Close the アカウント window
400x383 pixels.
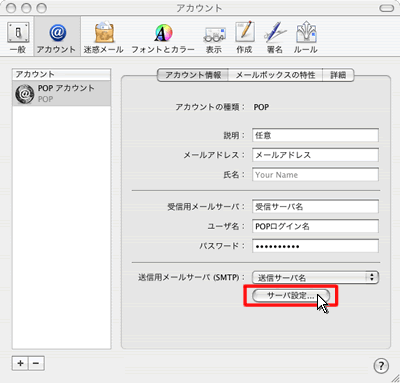click(11, 8)
